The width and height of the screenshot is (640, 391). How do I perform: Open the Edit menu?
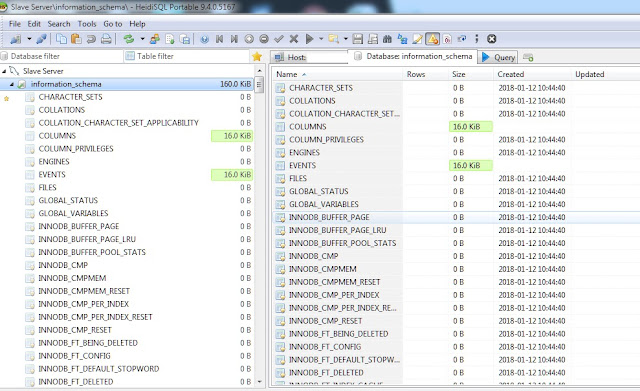pyautogui.click(x=34, y=24)
